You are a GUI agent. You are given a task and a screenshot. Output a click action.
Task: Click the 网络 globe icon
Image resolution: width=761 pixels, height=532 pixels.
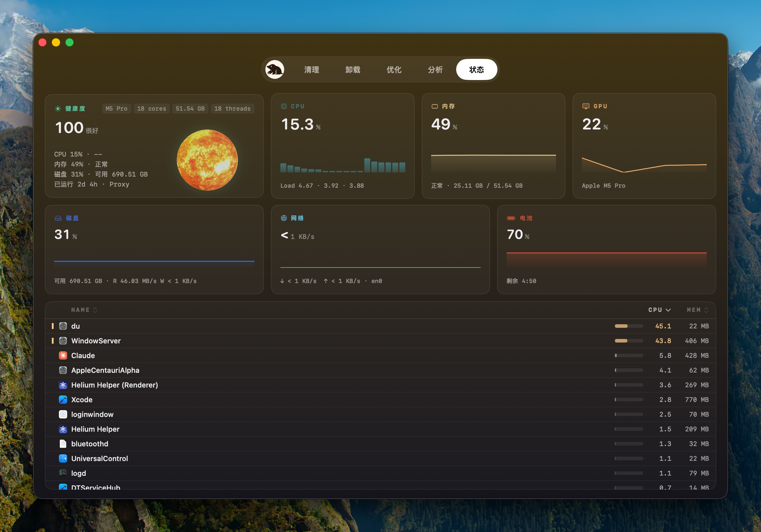(x=284, y=218)
